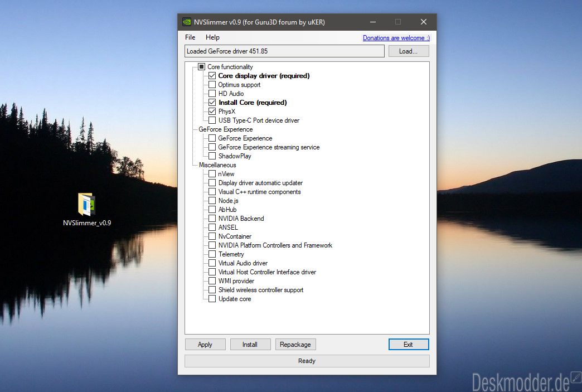Click the Loaded GeForce driver 451.85 field
This screenshot has height=392, width=582.
tap(284, 51)
